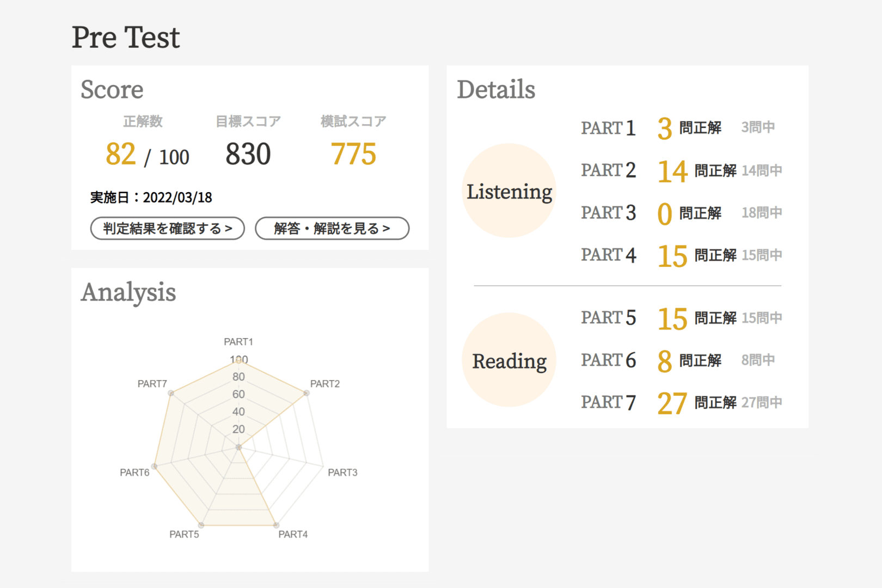Click the Reading circle badge
882x588 pixels.
coord(509,360)
